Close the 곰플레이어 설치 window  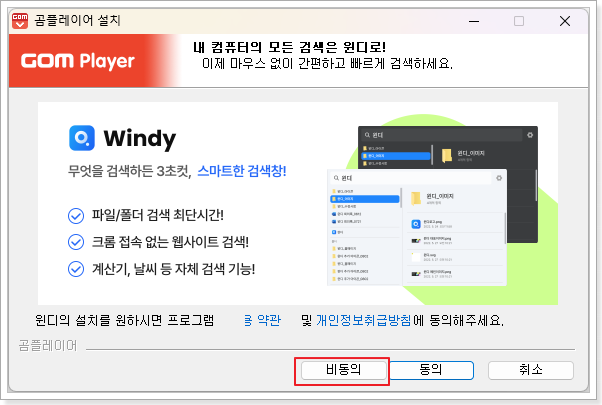point(565,21)
